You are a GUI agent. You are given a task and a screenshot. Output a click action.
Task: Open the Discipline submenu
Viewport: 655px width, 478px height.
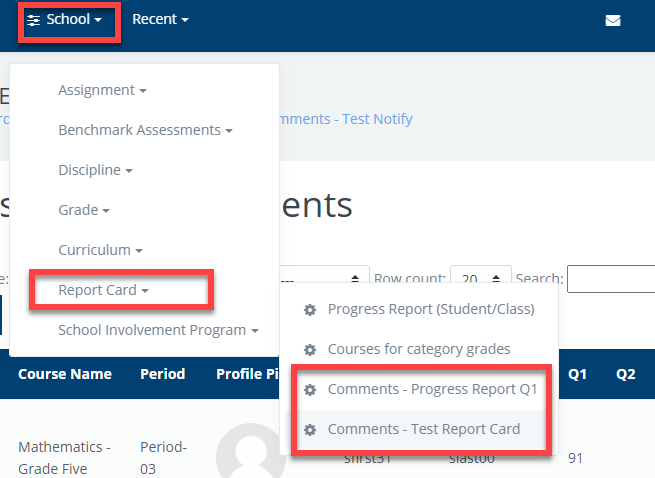95,170
